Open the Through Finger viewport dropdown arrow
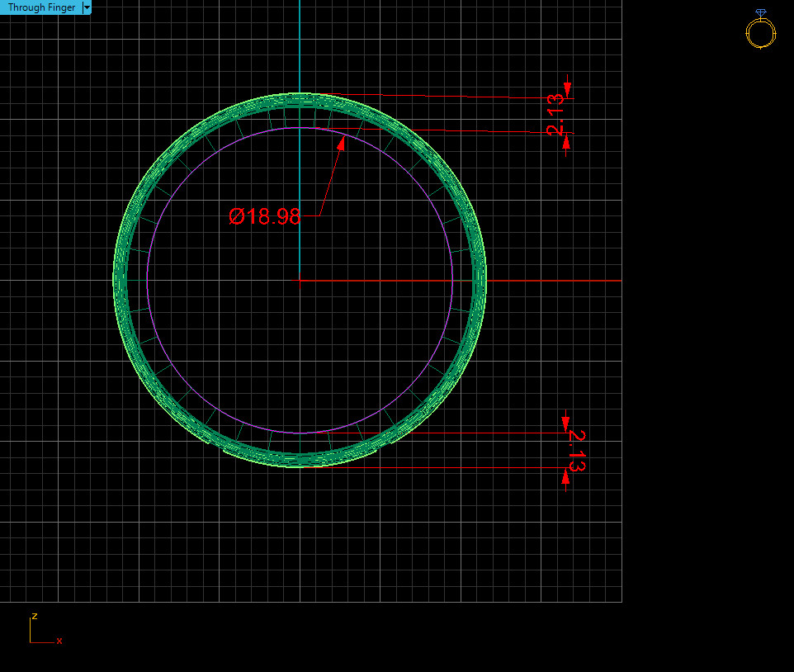 (87, 7)
